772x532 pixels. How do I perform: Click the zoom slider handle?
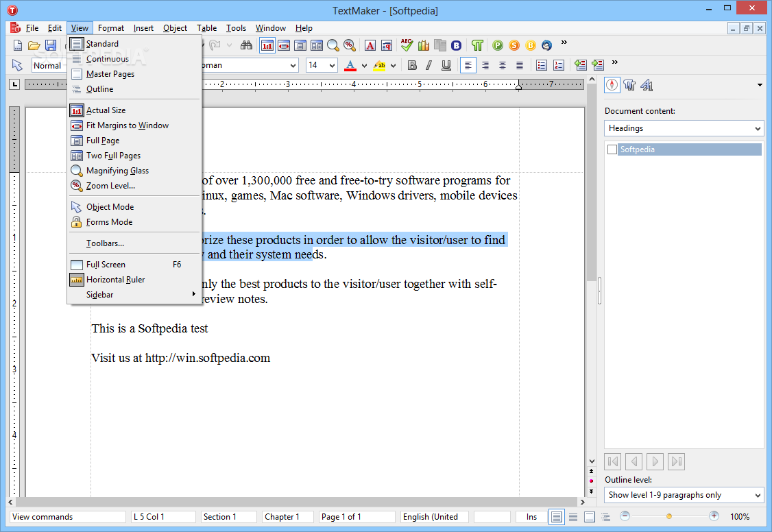tap(669, 517)
